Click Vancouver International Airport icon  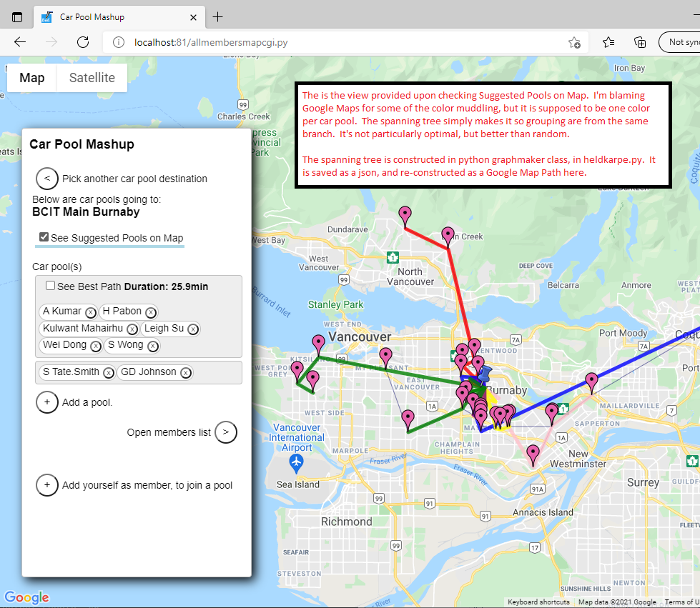click(x=297, y=464)
